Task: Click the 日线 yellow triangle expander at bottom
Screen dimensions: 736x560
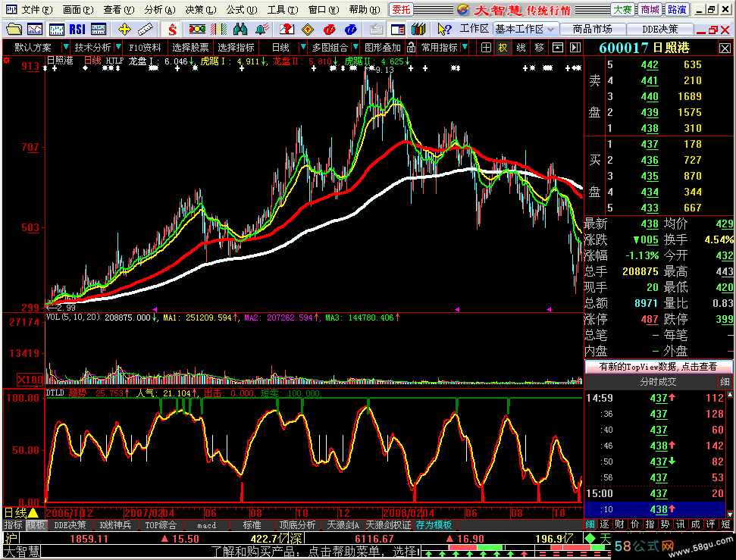Action: [33, 512]
